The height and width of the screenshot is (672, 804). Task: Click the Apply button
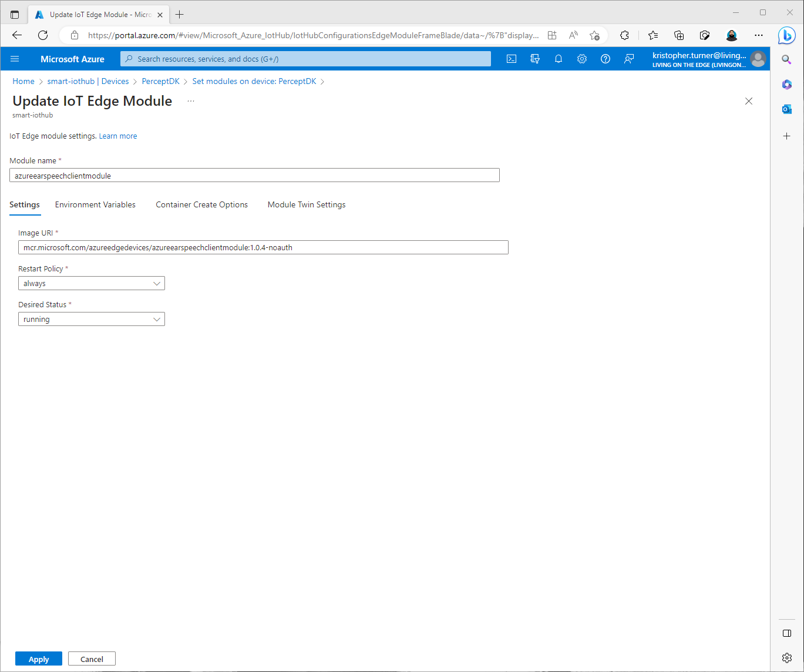[x=39, y=659]
